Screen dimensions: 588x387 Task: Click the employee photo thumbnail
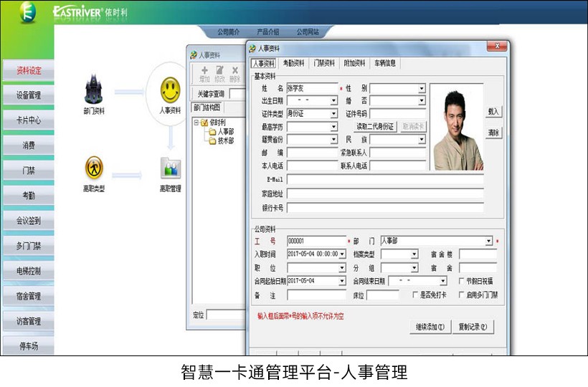point(456,128)
